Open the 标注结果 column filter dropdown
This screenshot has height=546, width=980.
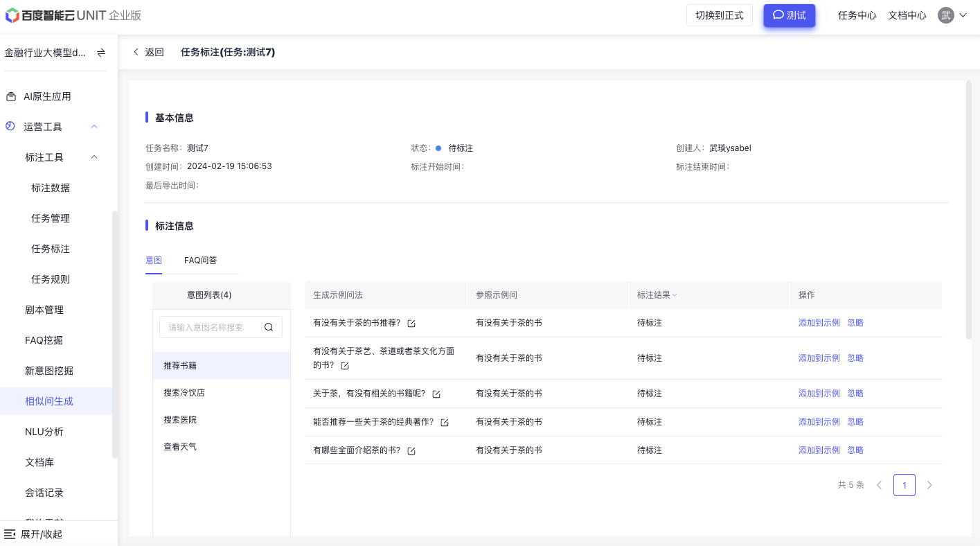[675, 295]
